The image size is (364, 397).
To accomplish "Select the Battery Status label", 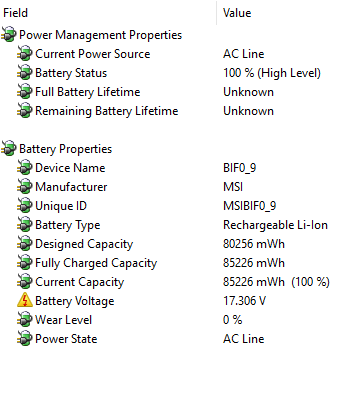I will click(x=71, y=73).
